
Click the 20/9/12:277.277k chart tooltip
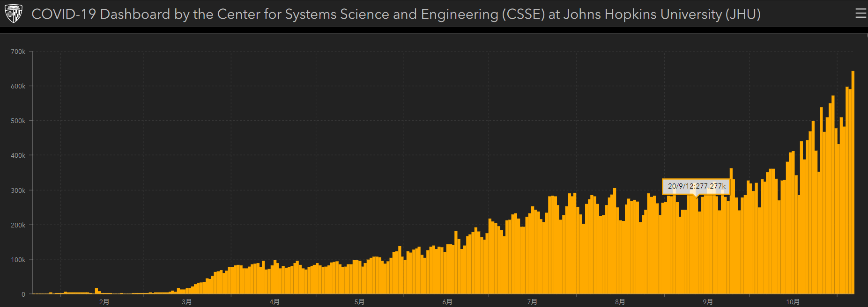(696, 186)
